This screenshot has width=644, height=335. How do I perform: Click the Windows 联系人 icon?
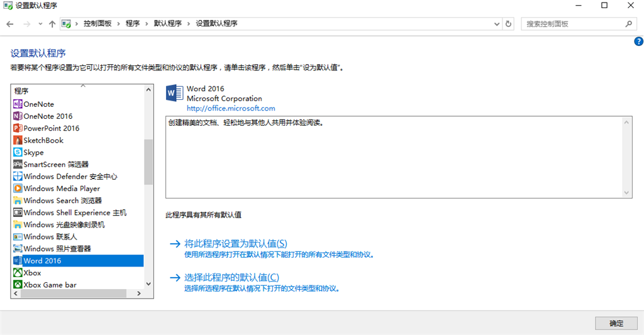[x=18, y=236]
